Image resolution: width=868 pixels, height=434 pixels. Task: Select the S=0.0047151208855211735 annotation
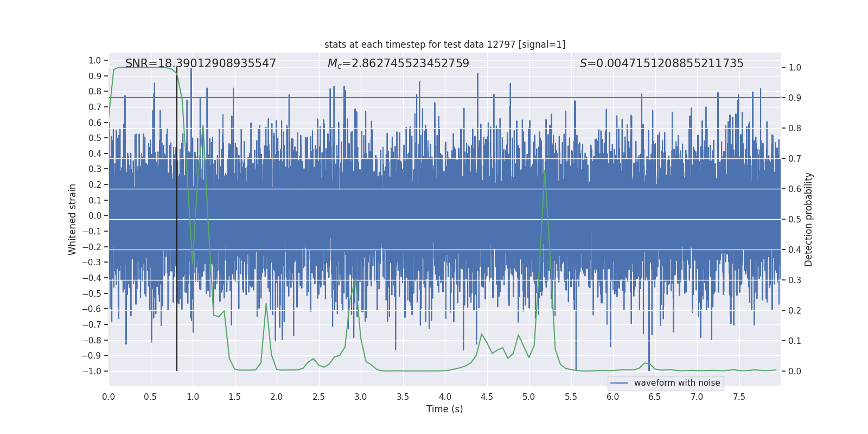pos(661,63)
